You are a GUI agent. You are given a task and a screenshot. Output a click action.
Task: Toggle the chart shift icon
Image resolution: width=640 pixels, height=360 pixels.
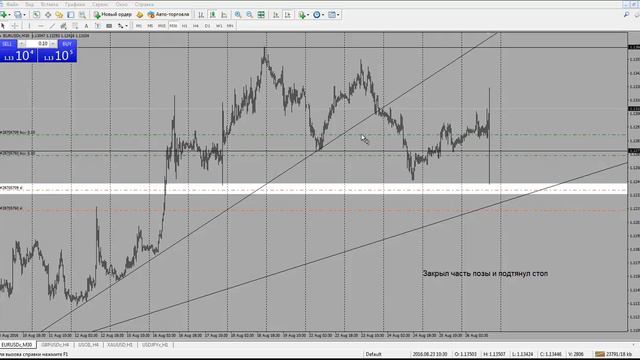(288, 15)
